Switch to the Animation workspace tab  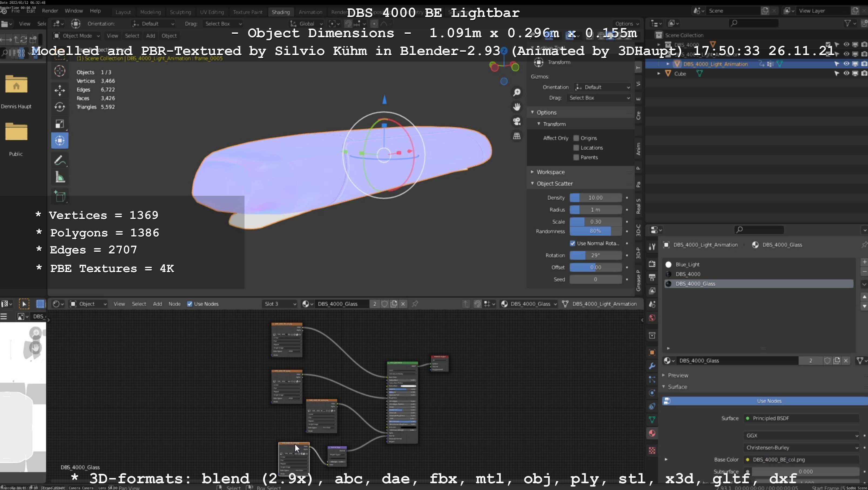(x=310, y=12)
